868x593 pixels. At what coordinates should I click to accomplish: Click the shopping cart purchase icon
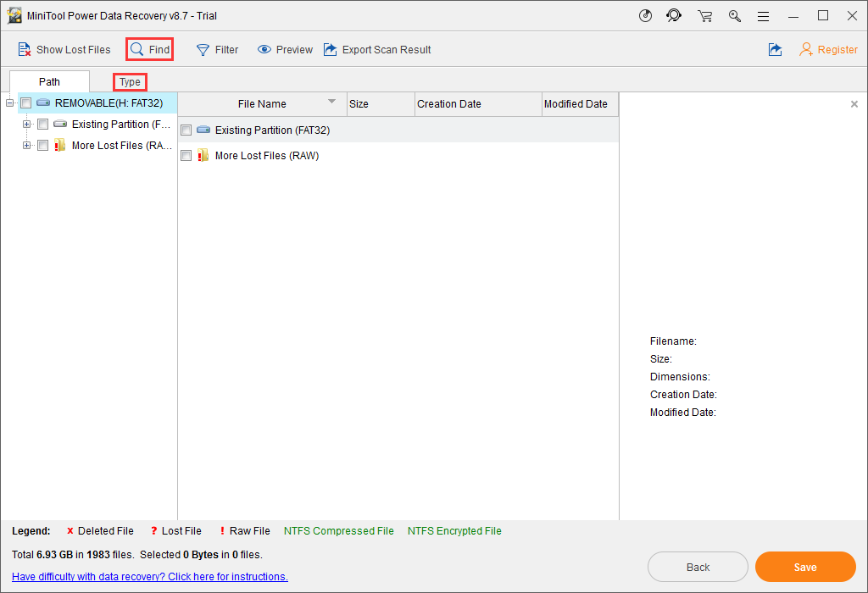[704, 15]
